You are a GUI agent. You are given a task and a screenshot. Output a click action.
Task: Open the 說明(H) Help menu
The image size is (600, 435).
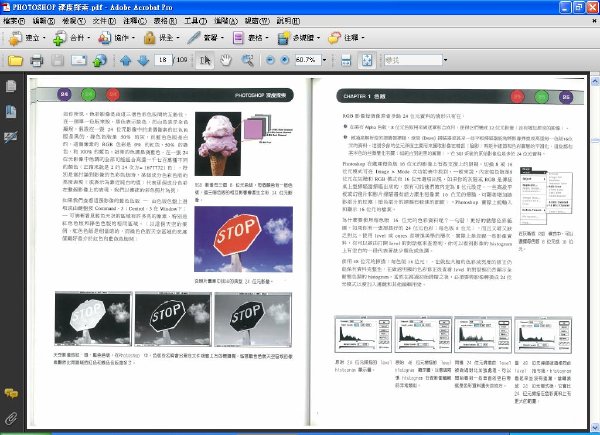[288, 21]
